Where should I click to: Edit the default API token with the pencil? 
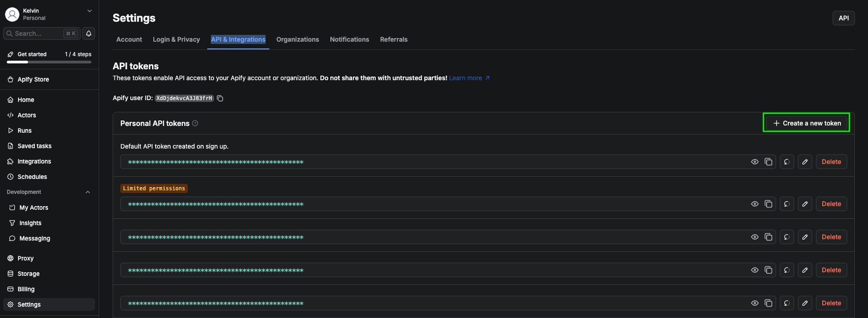click(x=805, y=162)
